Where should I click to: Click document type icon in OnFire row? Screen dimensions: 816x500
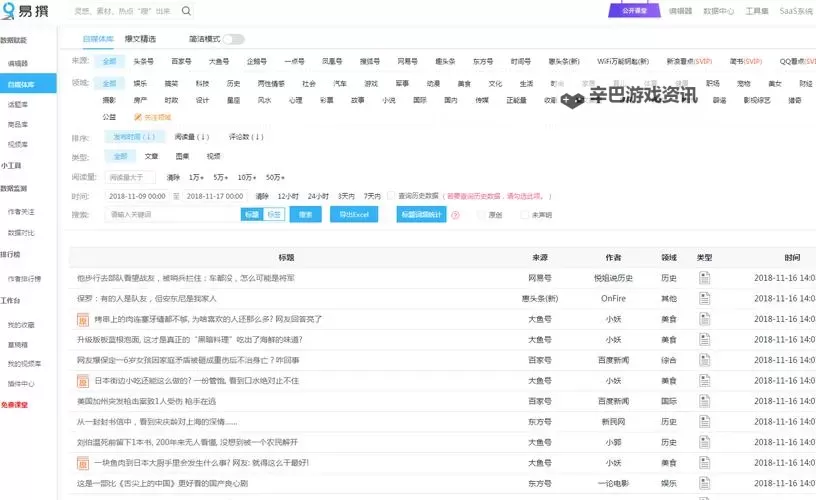[x=704, y=298]
